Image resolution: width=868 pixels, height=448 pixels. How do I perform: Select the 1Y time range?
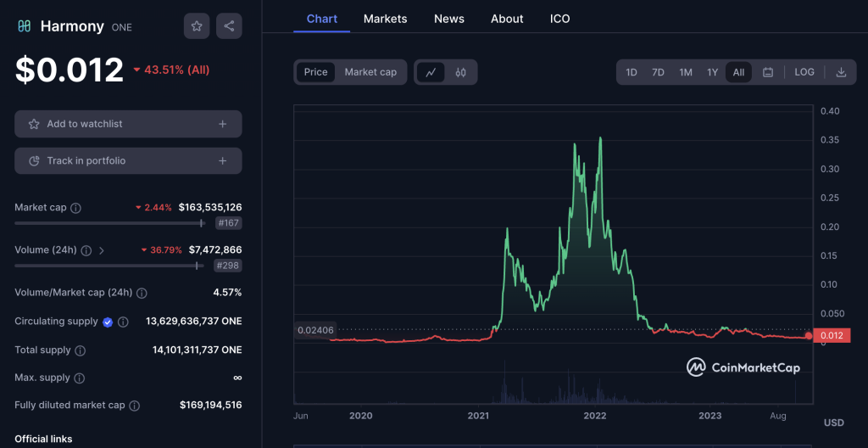tap(712, 72)
